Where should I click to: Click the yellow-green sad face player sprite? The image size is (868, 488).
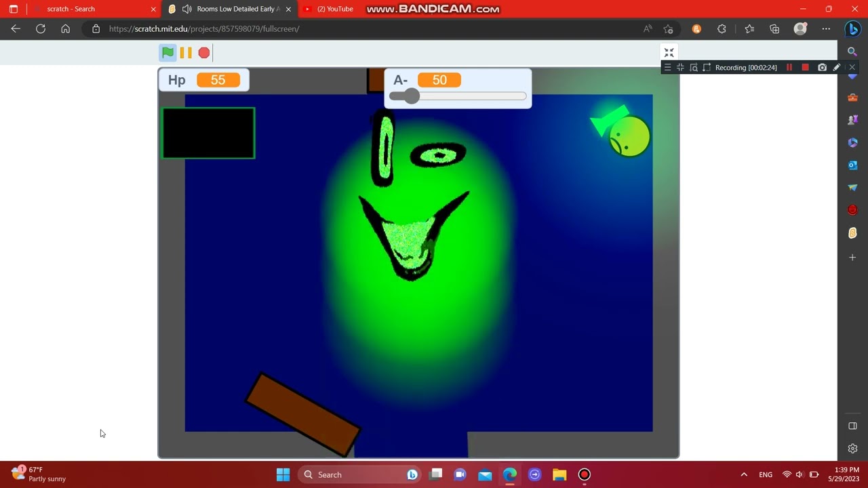click(x=629, y=136)
